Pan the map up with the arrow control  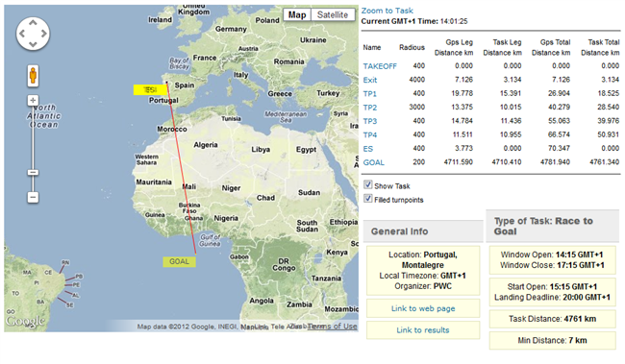pyautogui.click(x=33, y=23)
